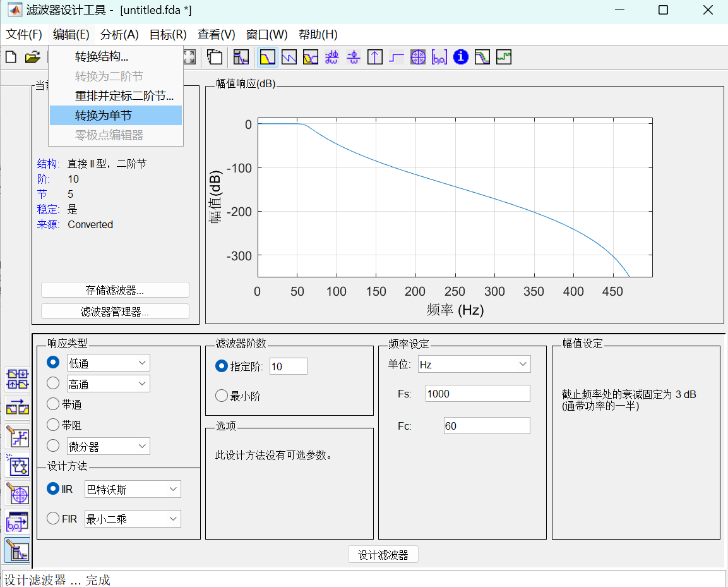Close the 编辑(E) menu via its title
728x587 pixels.
(71, 34)
